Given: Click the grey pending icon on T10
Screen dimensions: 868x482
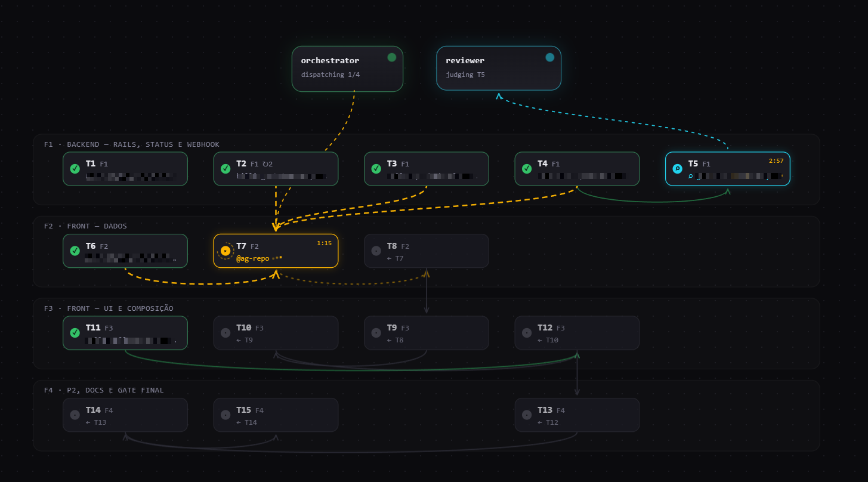Looking at the screenshot, I should point(226,333).
